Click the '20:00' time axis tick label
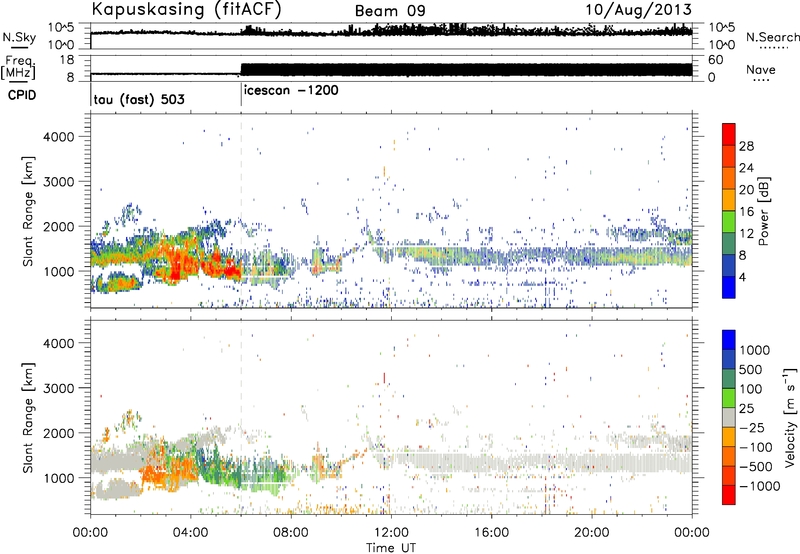 591,533
